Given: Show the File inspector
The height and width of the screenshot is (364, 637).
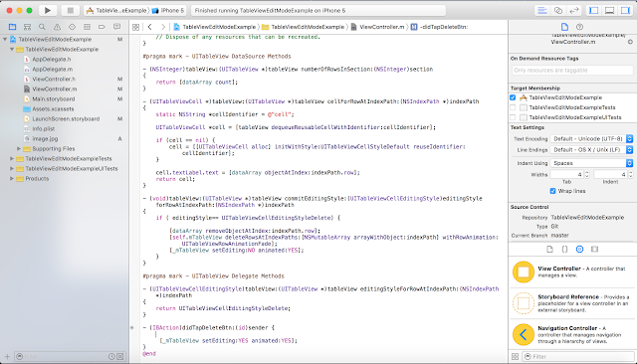Looking at the screenshot, I should [564, 27].
